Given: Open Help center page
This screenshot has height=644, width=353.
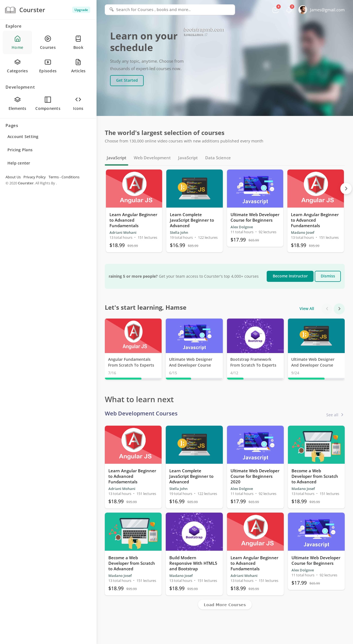Looking at the screenshot, I should (x=19, y=163).
